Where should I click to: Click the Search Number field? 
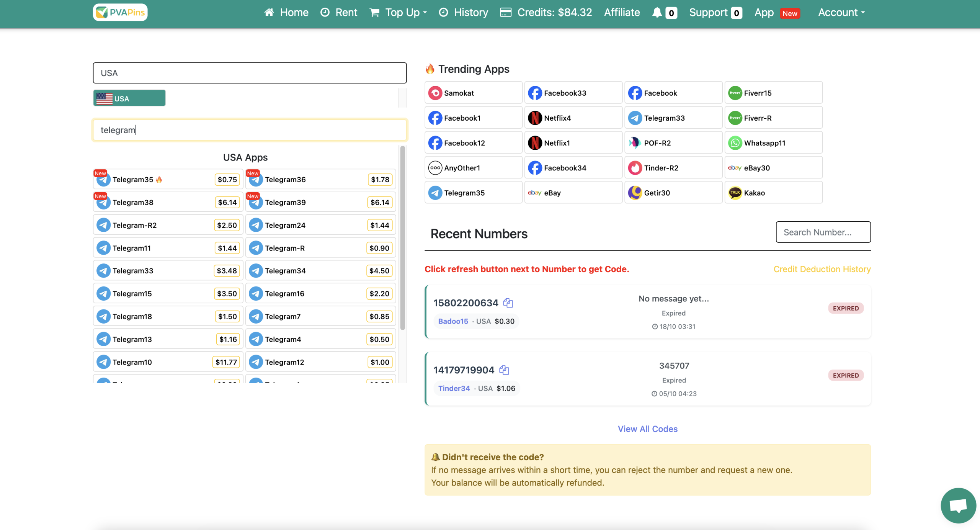pyautogui.click(x=823, y=232)
